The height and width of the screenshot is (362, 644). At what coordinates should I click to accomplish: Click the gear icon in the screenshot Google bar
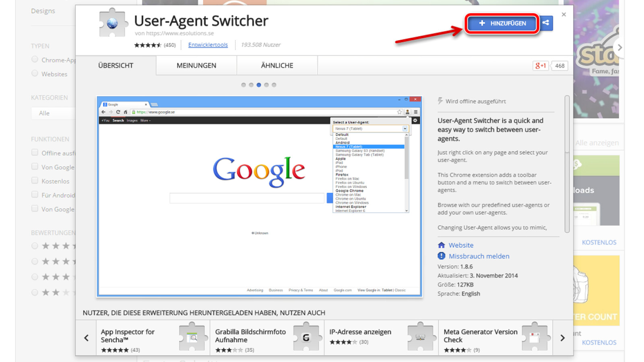[x=415, y=120]
